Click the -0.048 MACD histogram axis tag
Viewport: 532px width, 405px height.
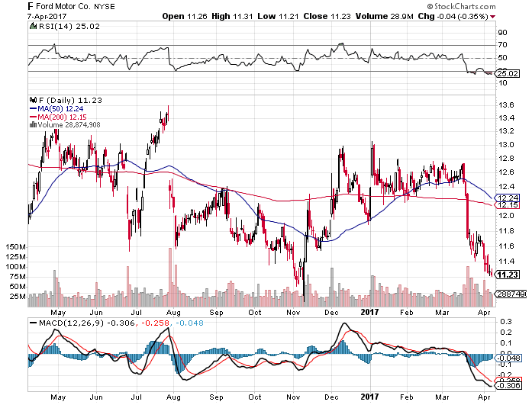tap(508, 358)
